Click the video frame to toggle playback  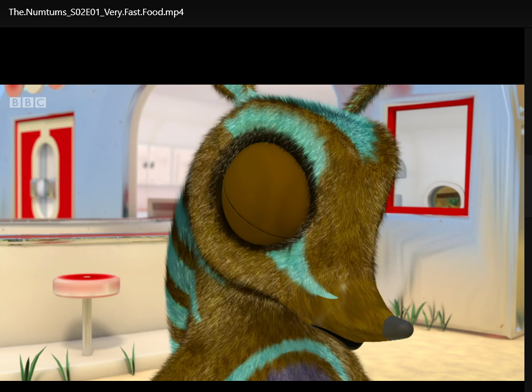point(262,232)
